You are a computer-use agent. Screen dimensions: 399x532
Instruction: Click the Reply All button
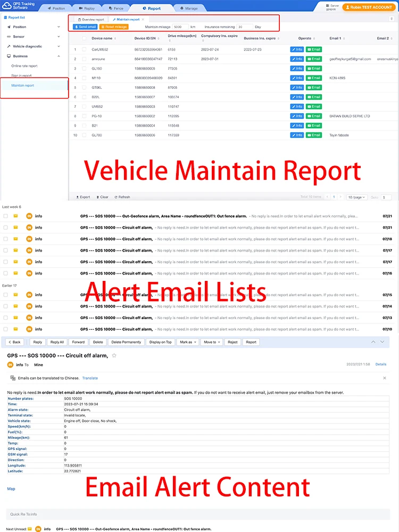[57, 342]
